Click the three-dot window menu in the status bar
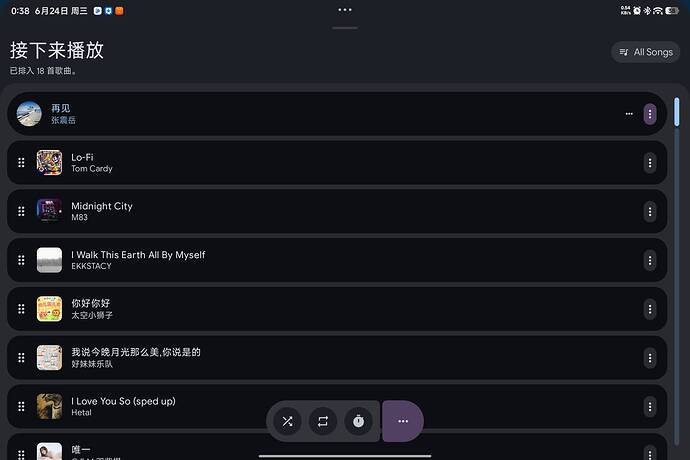The image size is (690, 460). click(x=345, y=10)
